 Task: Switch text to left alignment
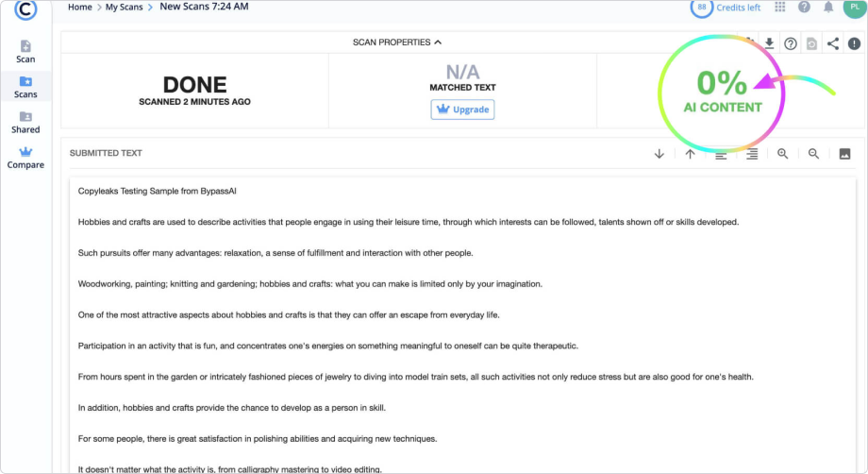point(721,154)
